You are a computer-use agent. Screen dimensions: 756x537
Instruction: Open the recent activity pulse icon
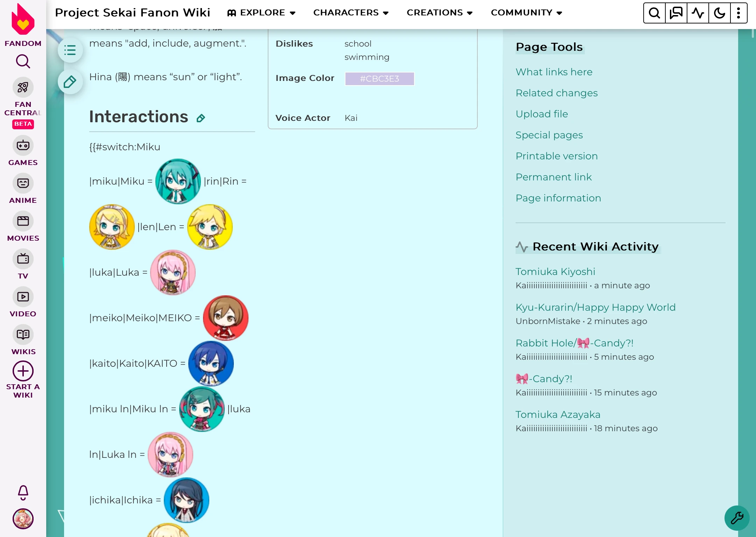coord(698,13)
